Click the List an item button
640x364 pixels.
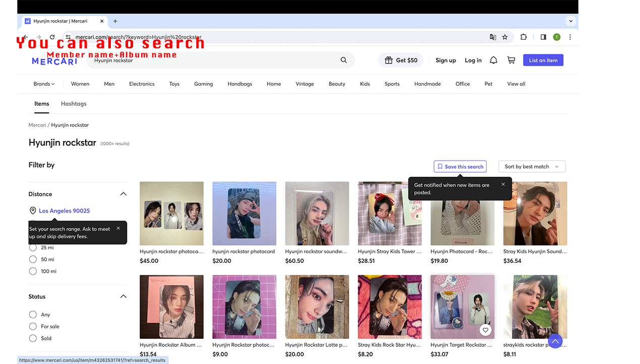pos(543,60)
